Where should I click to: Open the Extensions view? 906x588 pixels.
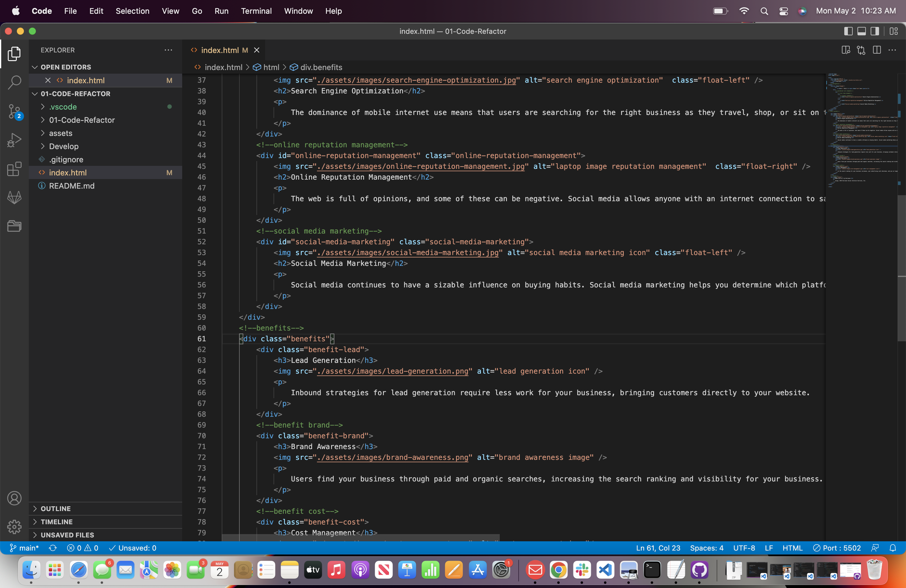14,169
